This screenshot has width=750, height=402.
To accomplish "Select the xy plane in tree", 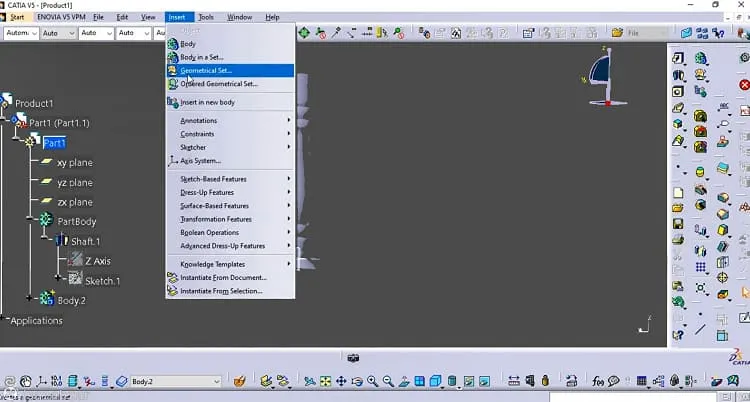I will click(x=75, y=163).
